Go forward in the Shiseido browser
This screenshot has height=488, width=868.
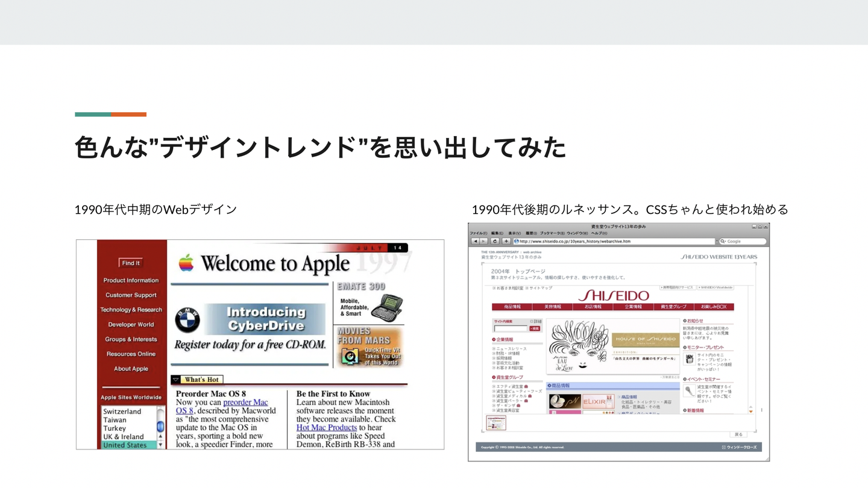[x=485, y=241]
